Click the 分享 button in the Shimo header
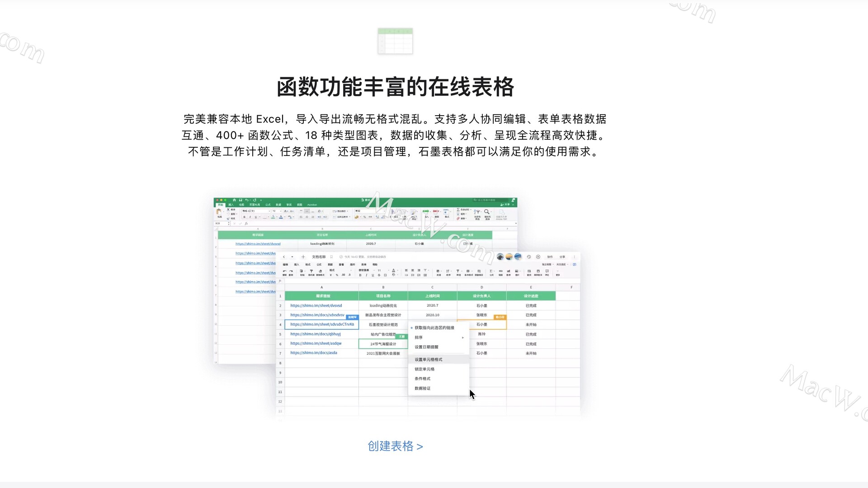The height and width of the screenshot is (488, 868). coord(562,257)
